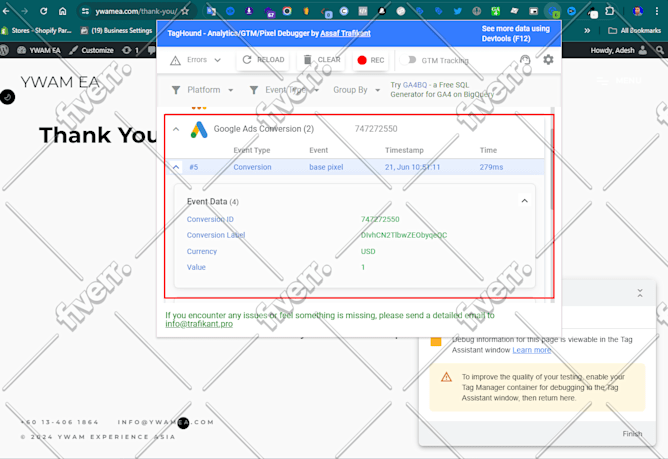Open the YWAM EA site logo

click(x=60, y=82)
